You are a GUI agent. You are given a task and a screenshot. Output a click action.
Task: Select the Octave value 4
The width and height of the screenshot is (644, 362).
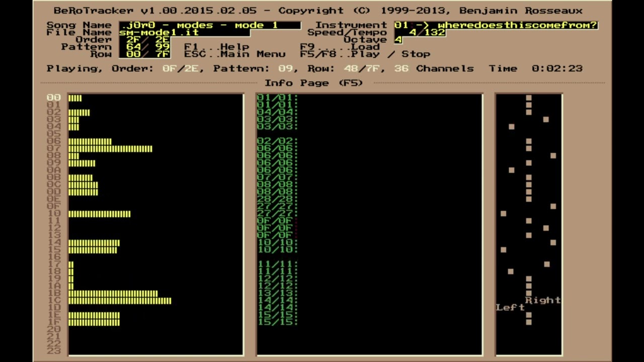(x=398, y=40)
